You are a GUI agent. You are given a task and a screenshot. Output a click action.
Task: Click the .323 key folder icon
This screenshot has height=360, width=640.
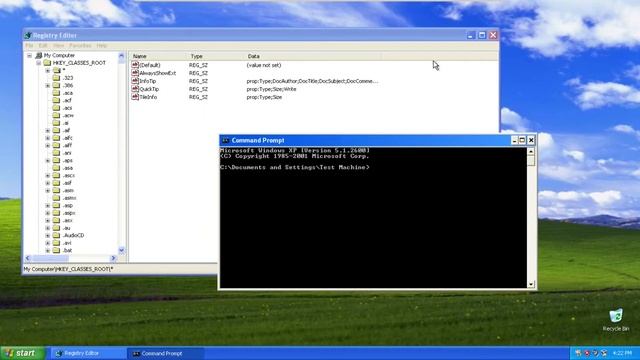pos(56,78)
